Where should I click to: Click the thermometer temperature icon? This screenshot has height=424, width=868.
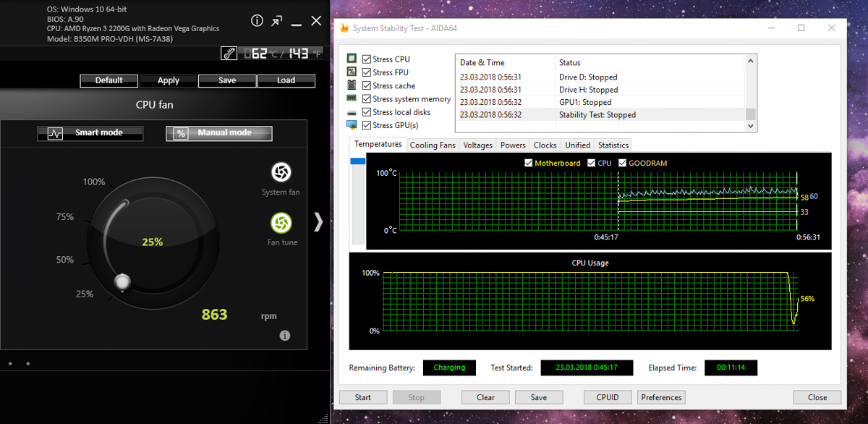tap(229, 54)
